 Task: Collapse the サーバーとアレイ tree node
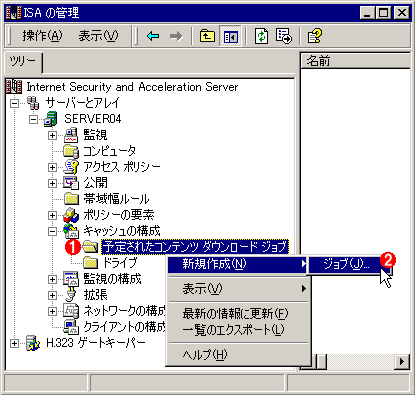(x=14, y=103)
